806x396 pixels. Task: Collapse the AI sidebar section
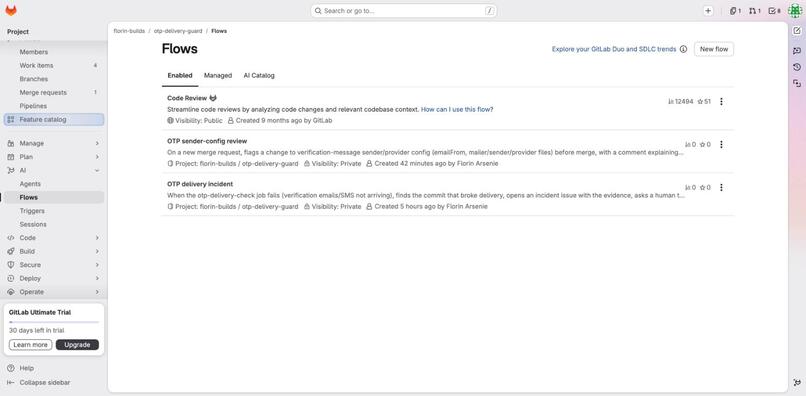tap(54, 170)
